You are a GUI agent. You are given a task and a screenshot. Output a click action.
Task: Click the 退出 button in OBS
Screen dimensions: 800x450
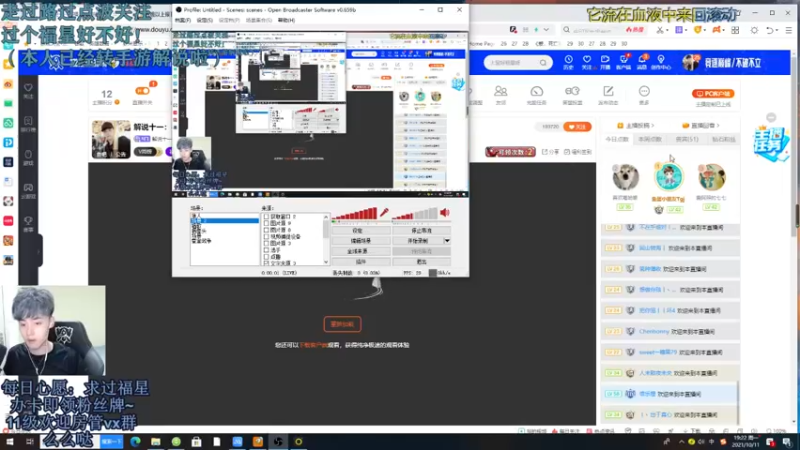421,261
